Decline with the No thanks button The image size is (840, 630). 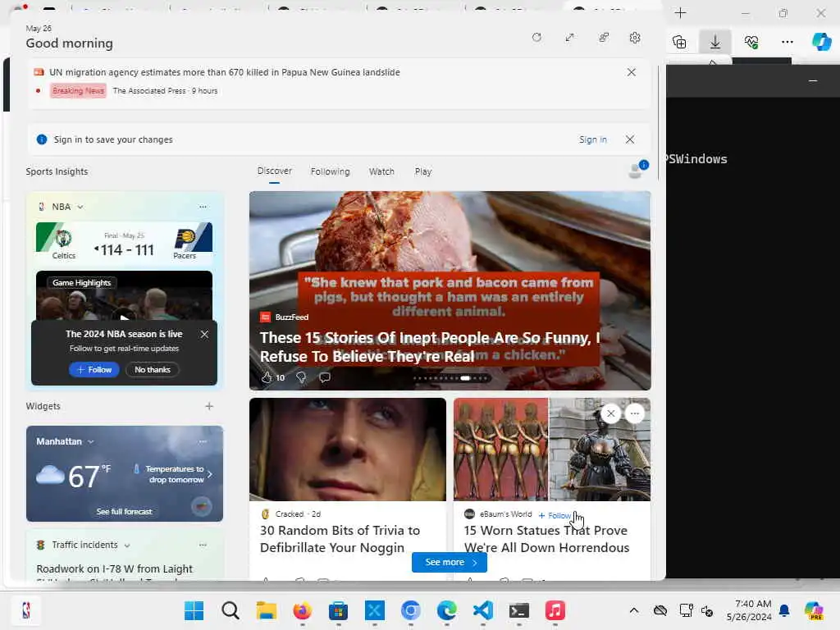[152, 370]
